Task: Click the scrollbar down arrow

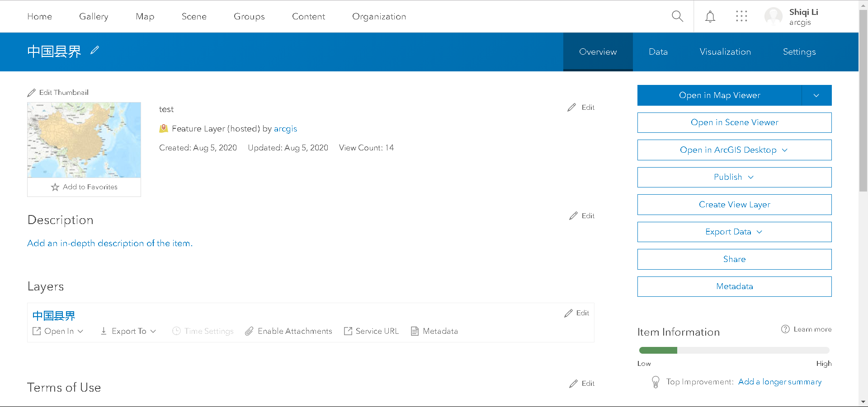Action: pos(863,402)
